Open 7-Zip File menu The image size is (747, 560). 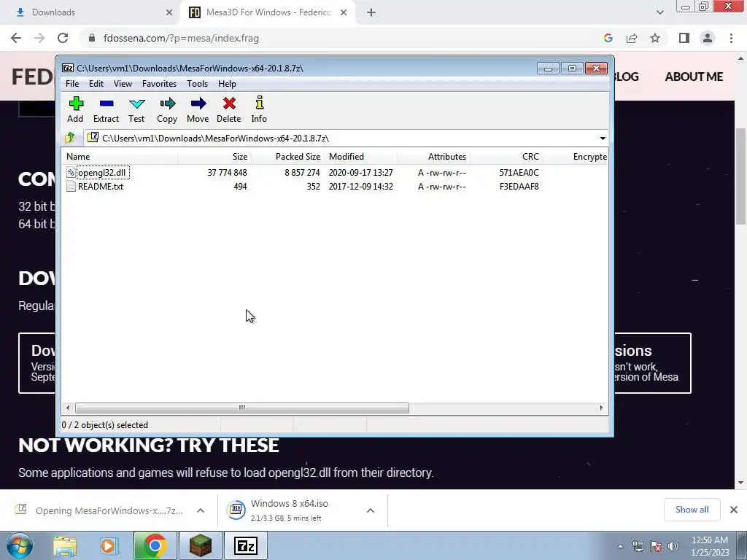tap(72, 84)
